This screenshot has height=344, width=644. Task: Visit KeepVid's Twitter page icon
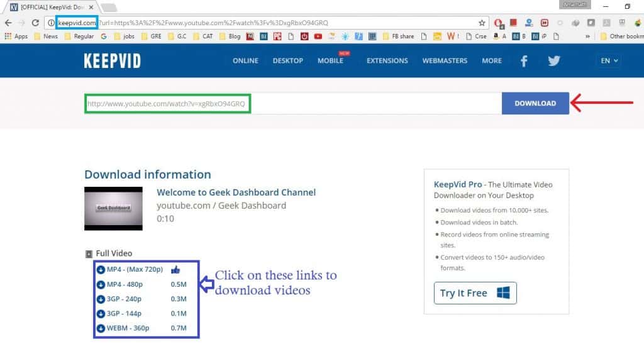[x=554, y=61]
